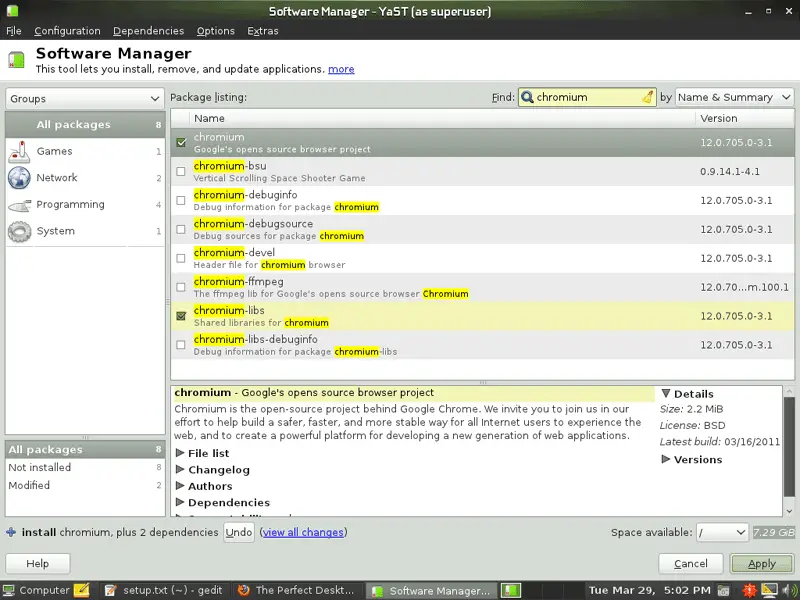Click the Network globe icon

point(19,178)
